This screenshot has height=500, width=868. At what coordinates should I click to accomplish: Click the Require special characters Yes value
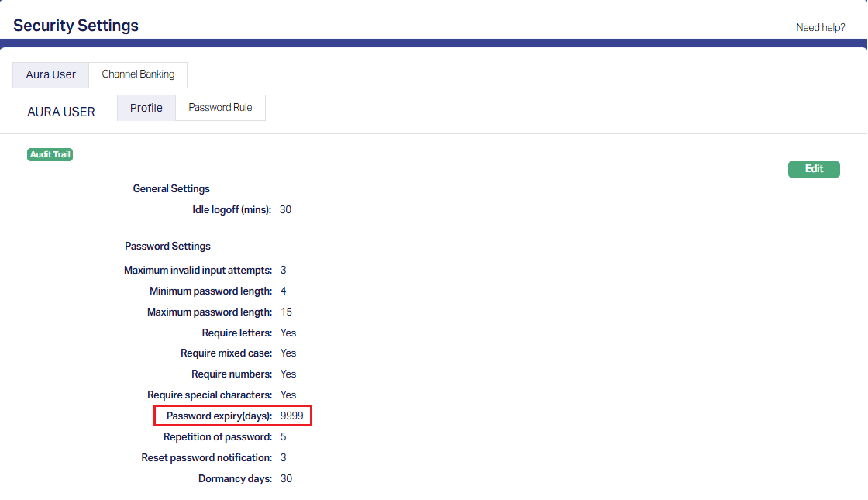(x=288, y=395)
